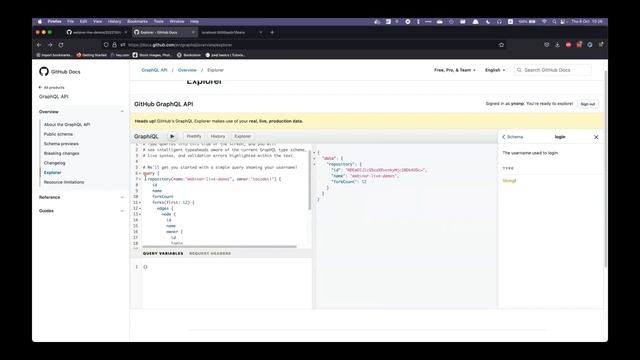Viewport: 640px width, 360px height.
Task: Open About the GraphQL API page
Action: [x=67, y=124]
